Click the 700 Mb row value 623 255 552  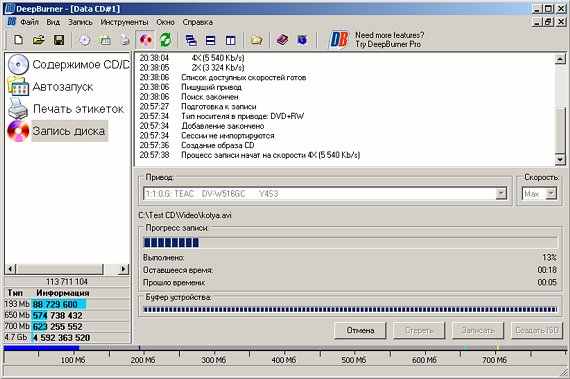click(57, 326)
